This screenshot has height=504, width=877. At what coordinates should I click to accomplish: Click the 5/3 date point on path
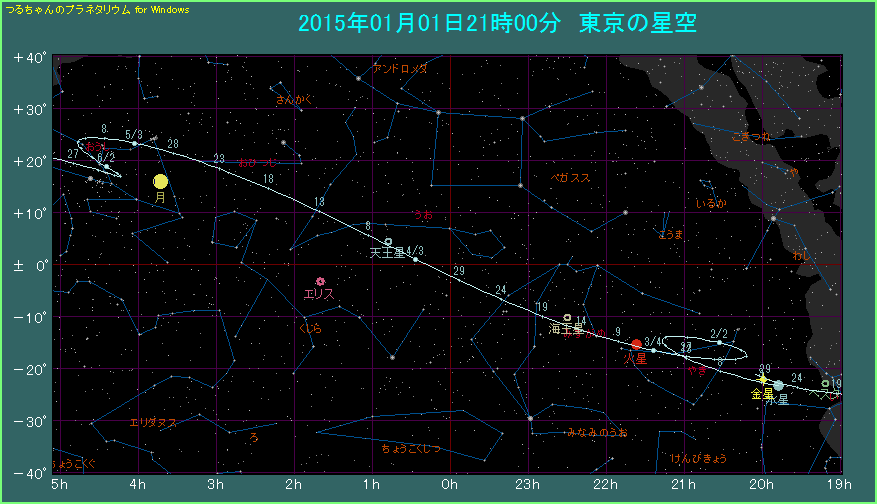click(x=135, y=143)
